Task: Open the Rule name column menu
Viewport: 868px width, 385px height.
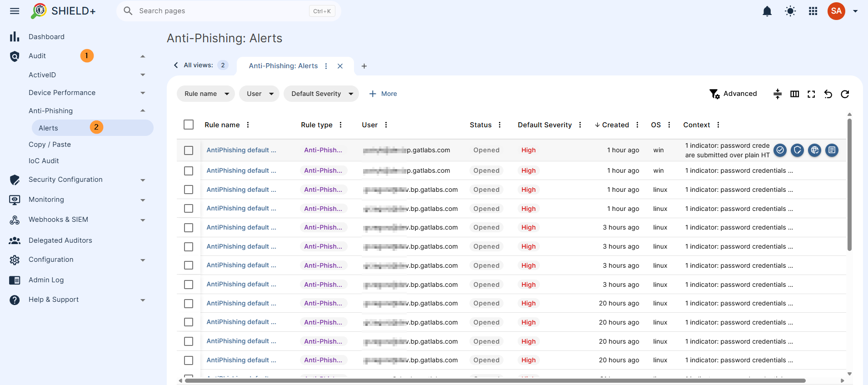Action: [248, 125]
